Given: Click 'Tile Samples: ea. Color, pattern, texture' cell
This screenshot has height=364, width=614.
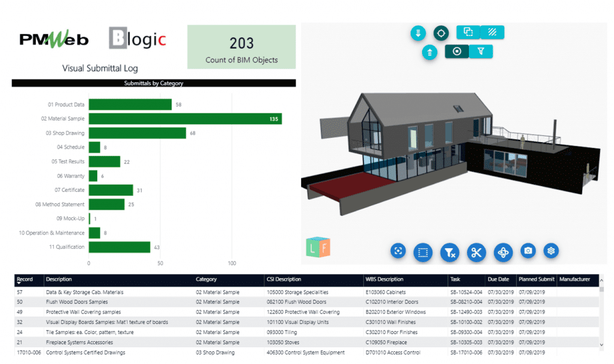Looking at the screenshot, I should click(90, 332).
